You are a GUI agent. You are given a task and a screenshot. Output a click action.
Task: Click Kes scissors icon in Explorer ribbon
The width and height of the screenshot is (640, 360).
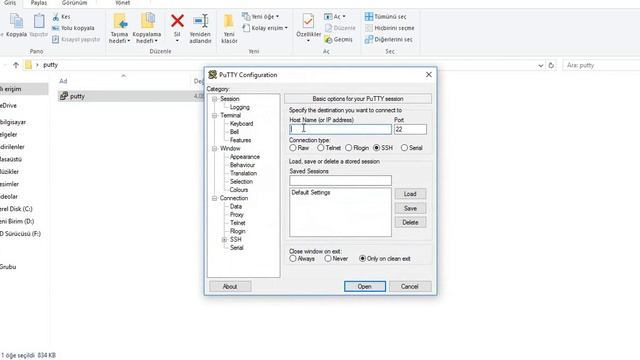pyautogui.click(x=56, y=17)
